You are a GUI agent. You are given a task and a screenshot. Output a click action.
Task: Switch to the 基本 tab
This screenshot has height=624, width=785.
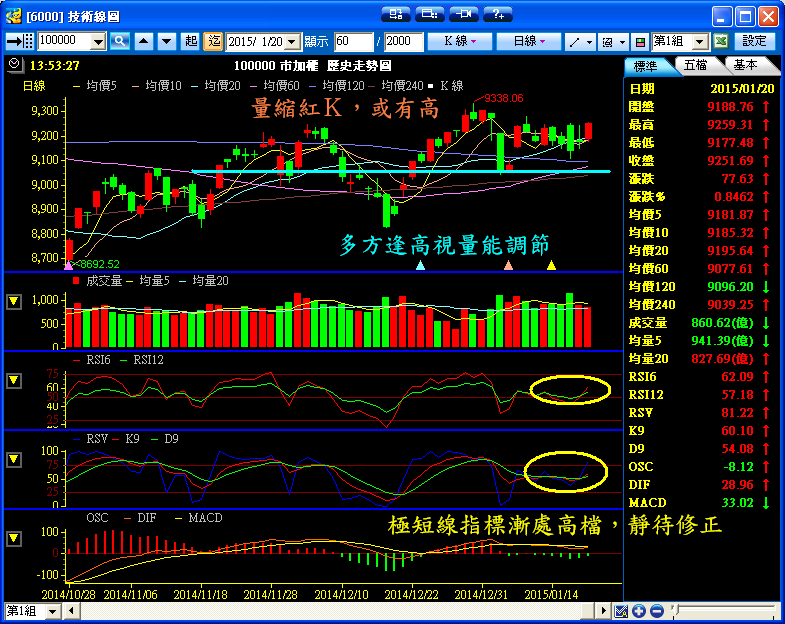click(745, 64)
